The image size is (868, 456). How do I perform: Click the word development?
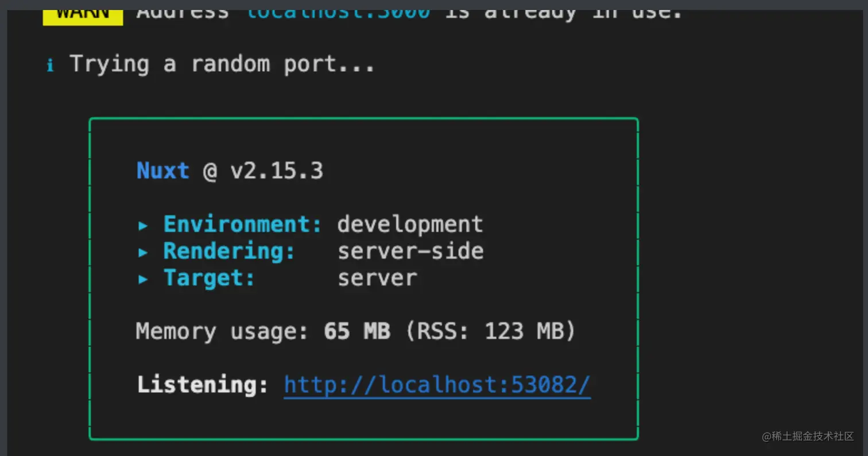pos(410,225)
